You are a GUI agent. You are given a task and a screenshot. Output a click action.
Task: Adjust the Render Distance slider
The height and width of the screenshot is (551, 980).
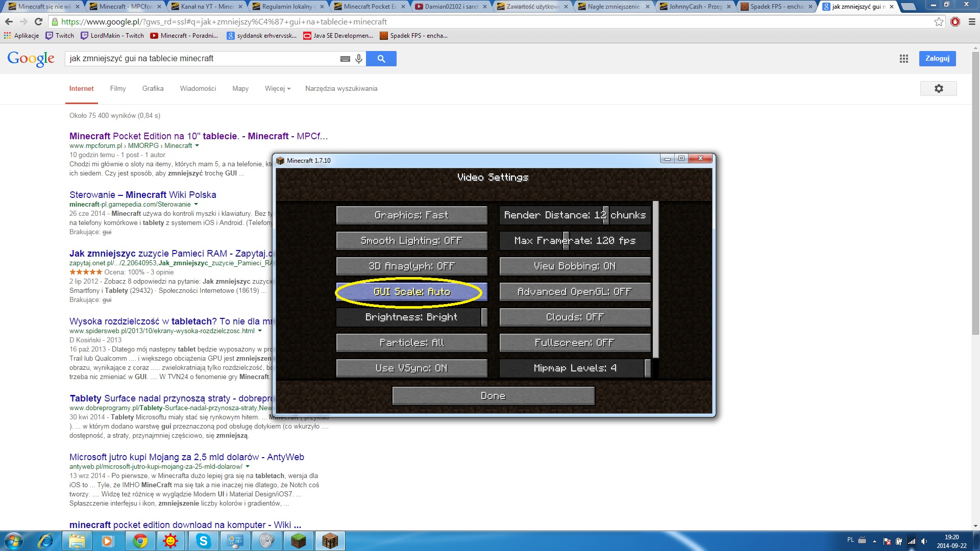pos(575,215)
